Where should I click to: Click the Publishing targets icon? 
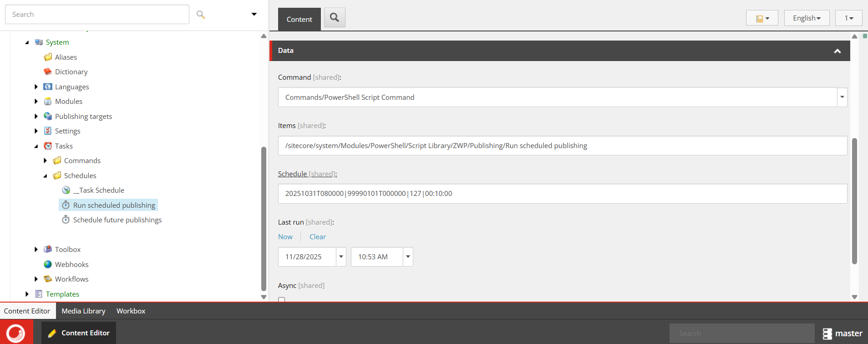click(x=48, y=116)
